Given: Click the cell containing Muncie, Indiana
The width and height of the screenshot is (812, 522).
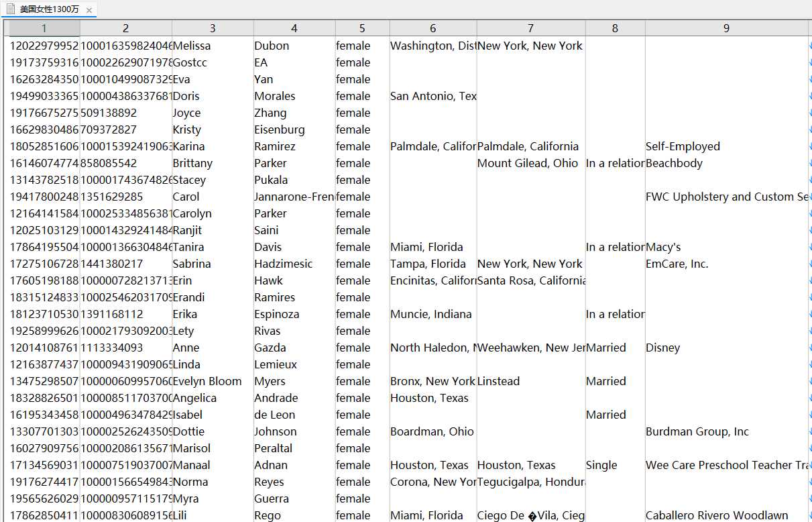Looking at the screenshot, I should pyautogui.click(x=433, y=314).
